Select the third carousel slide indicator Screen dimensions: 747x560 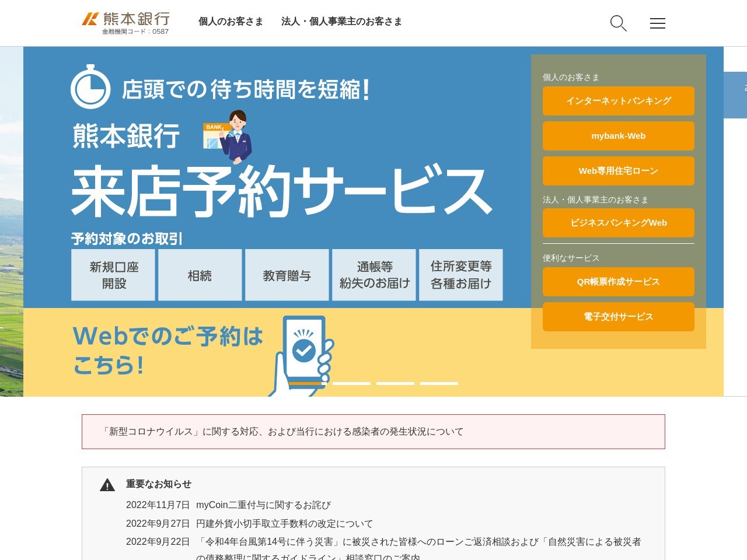[x=395, y=383]
